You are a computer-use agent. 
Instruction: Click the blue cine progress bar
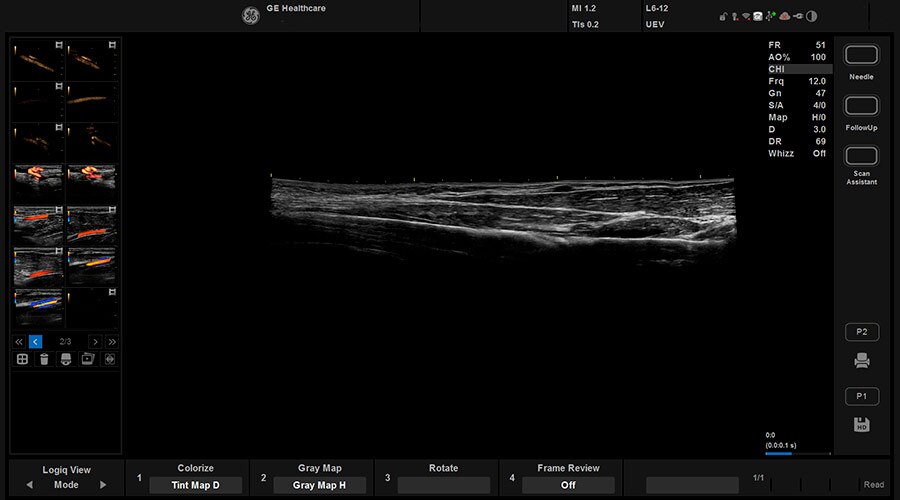pos(779,453)
